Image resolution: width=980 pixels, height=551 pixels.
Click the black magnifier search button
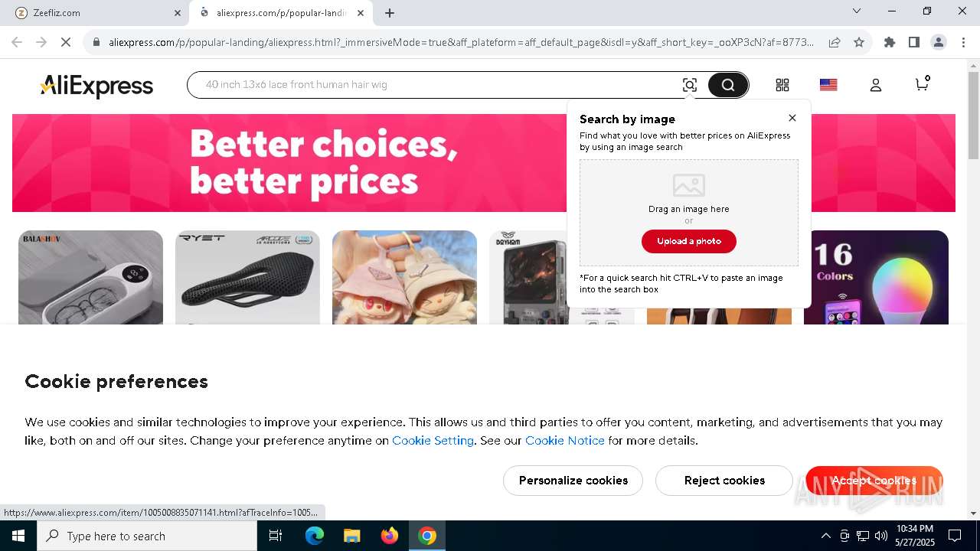point(727,85)
